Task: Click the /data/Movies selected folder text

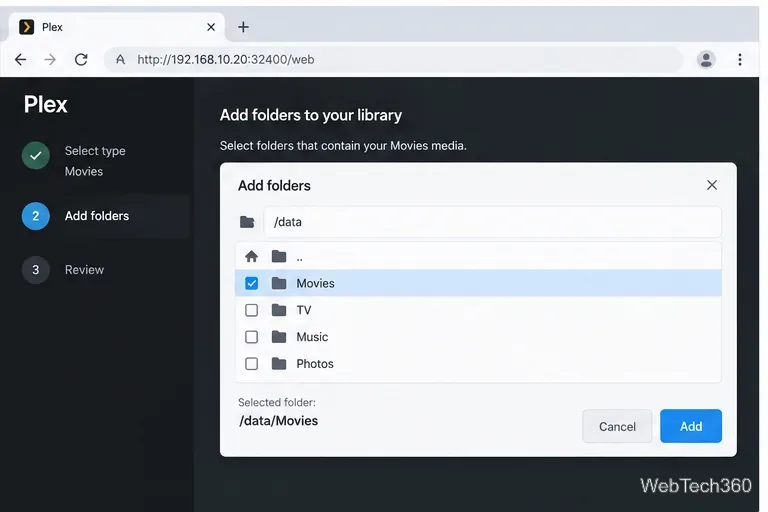Action: click(x=278, y=421)
